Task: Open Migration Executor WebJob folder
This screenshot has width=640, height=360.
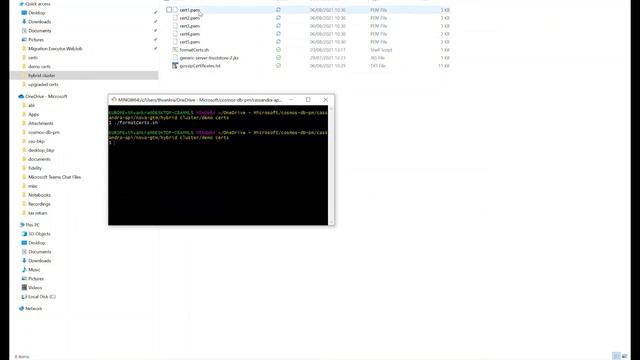Action: 55,49
